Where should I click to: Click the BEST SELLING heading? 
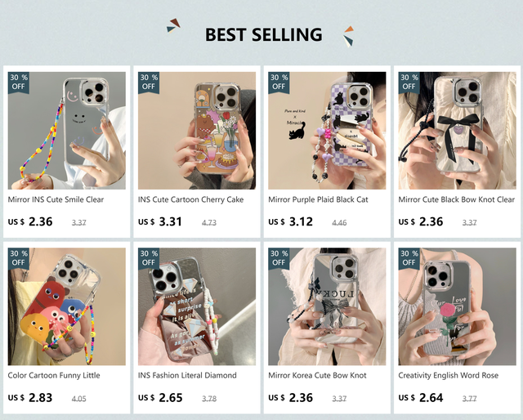coord(263,34)
